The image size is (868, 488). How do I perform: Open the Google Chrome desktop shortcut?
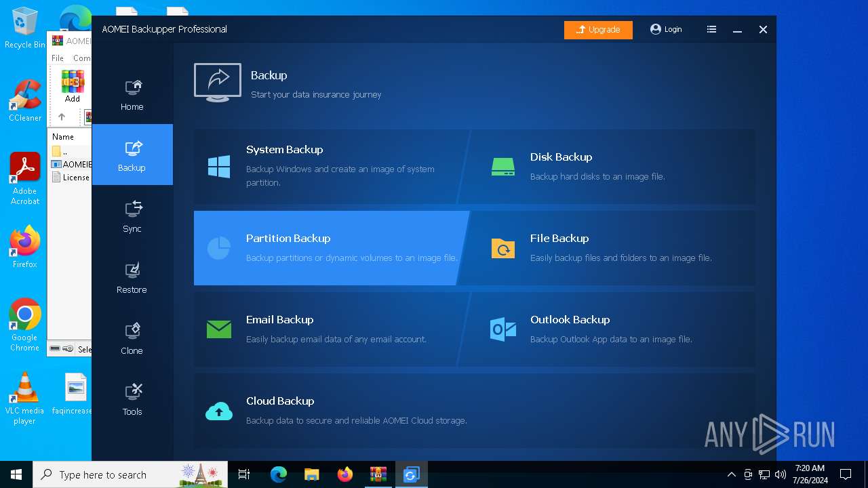click(24, 325)
